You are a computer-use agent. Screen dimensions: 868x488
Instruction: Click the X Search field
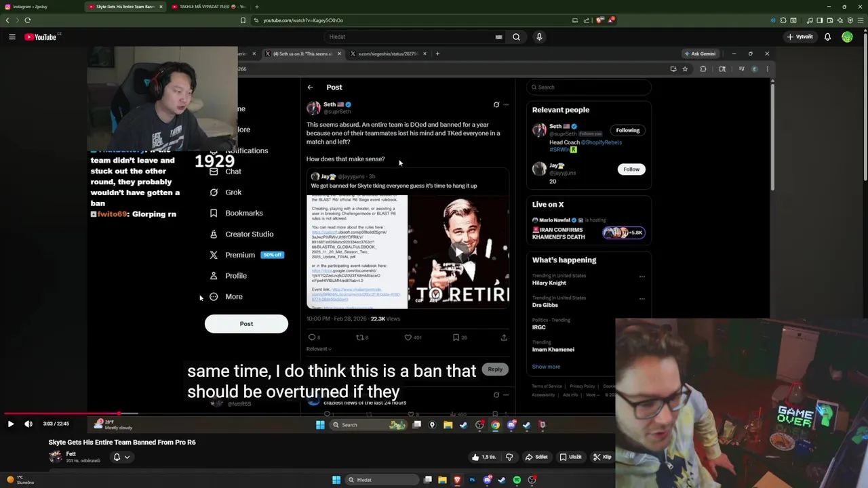coord(589,87)
